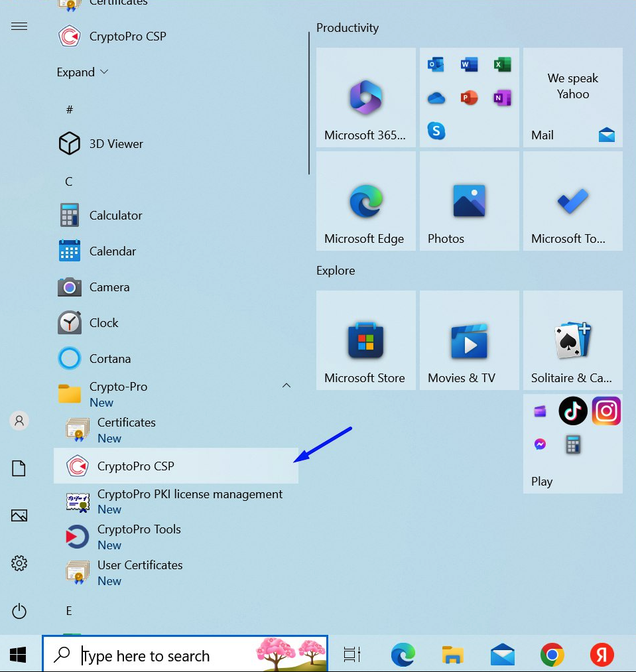Launch the Microsoft Edge tile
The width and height of the screenshot is (636, 672).
[x=366, y=201]
